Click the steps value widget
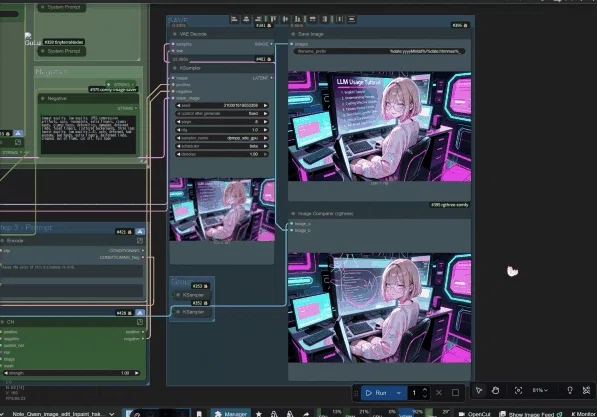Screen dimensions: 597x417 pyautogui.click(x=222, y=122)
